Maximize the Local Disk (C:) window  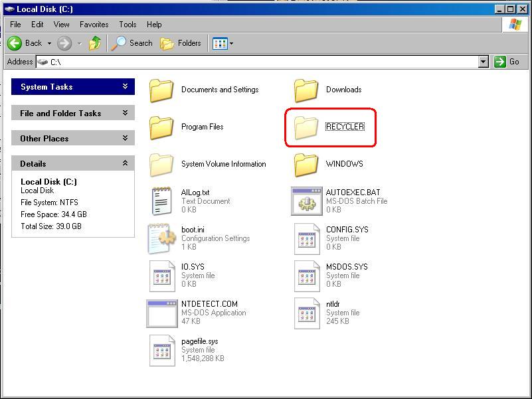(510, 9)
